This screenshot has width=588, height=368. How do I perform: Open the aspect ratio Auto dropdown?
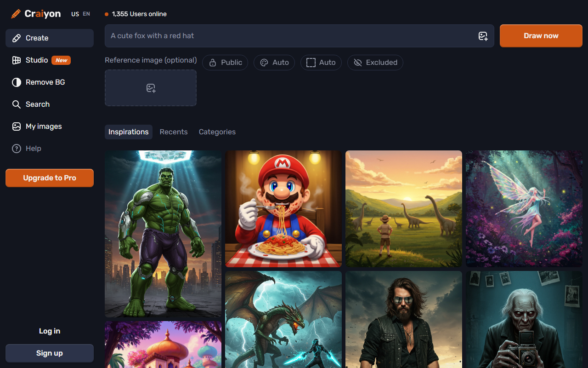(x=321, y=63)
